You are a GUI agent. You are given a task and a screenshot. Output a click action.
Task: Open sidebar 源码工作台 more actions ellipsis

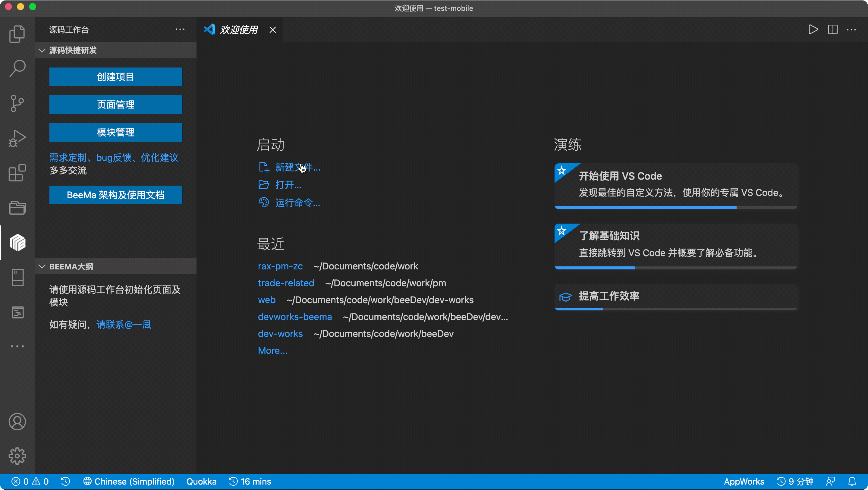click(180, 29)
